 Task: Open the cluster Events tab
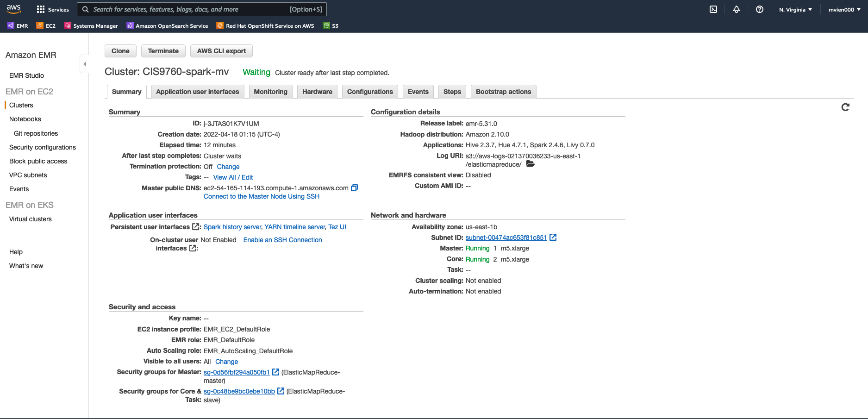(x=418, y=92)
